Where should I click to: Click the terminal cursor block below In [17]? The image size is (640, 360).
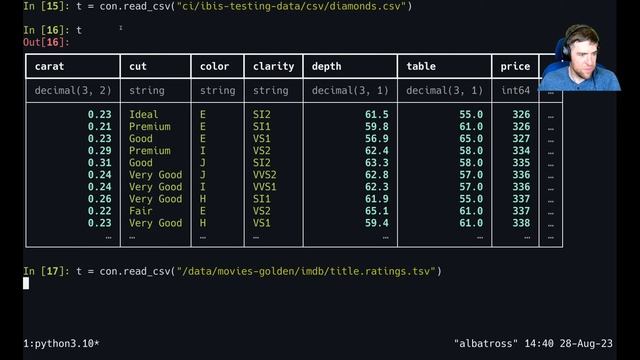26,283
